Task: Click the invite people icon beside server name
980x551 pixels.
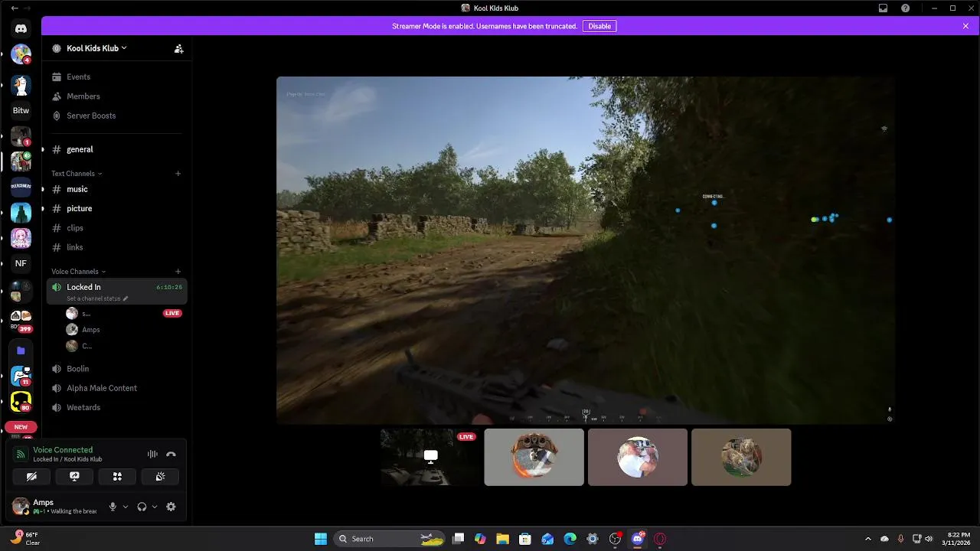Action: [178, 48]
